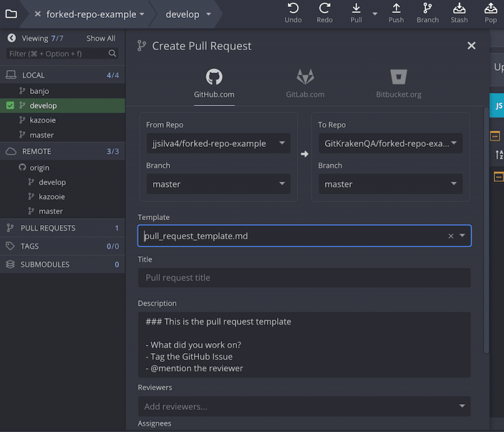Image resolution: width=504 pixels, height=432 pixels.
Task: Open the From Repo Branch dropdown
Action: [x=218, y=184]
